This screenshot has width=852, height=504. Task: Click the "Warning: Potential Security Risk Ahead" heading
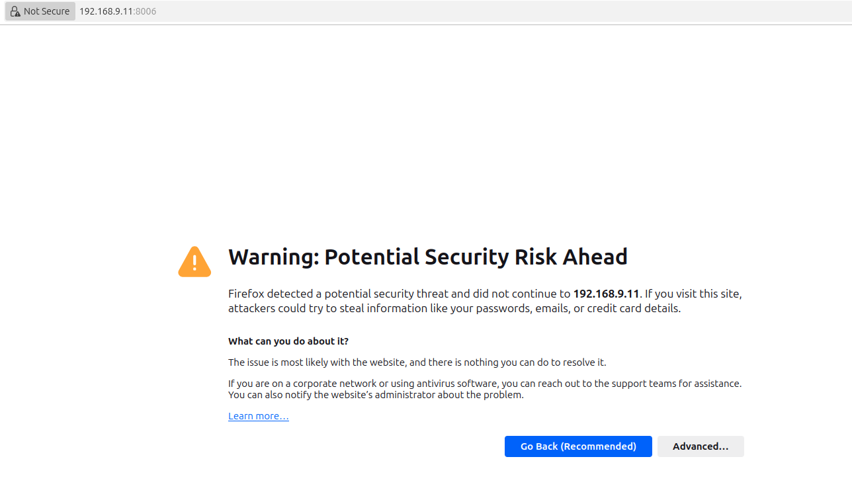pos(427,257)
